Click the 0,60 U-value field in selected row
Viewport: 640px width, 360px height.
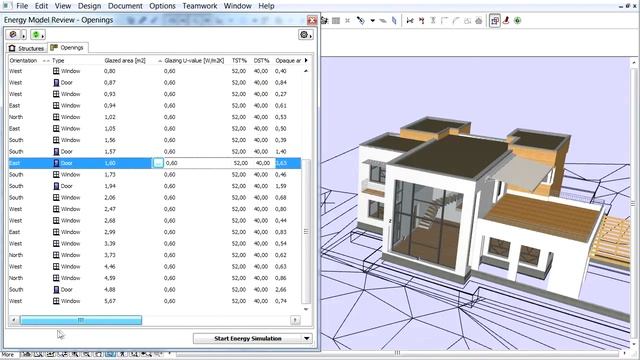pos(198,163)
